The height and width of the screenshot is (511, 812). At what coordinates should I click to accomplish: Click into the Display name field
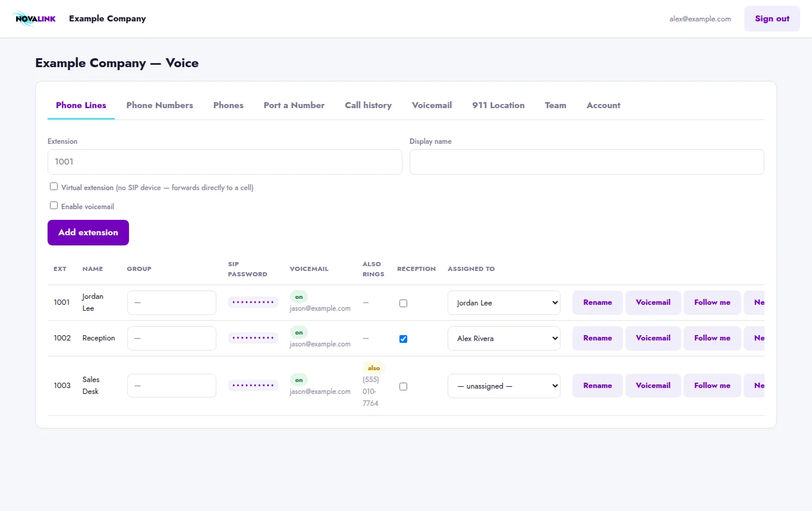(x=587, y=162)
